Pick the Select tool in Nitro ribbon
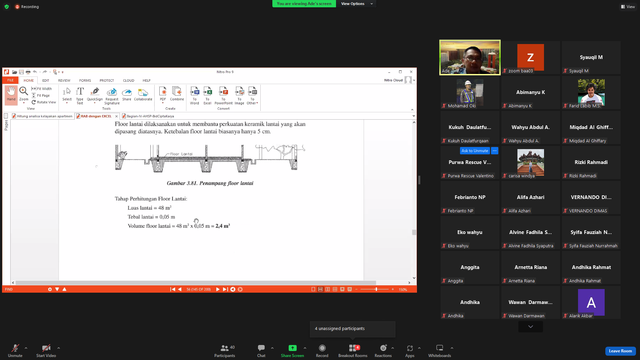640x360 pixels. 67,94
